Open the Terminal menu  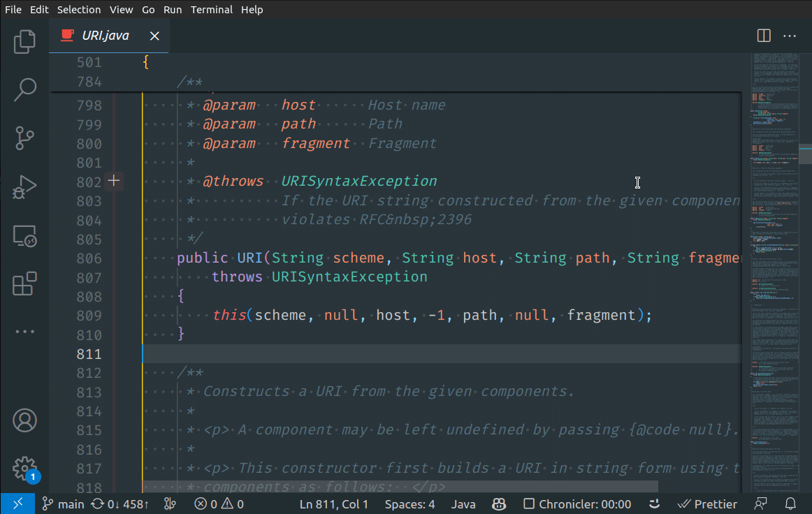[211, 9]
